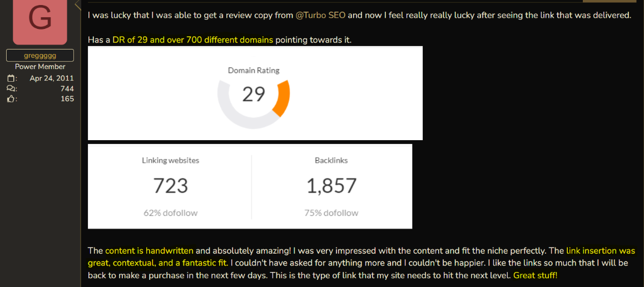Click the orange arc on the rating gauge

click(x=282, y=98)
